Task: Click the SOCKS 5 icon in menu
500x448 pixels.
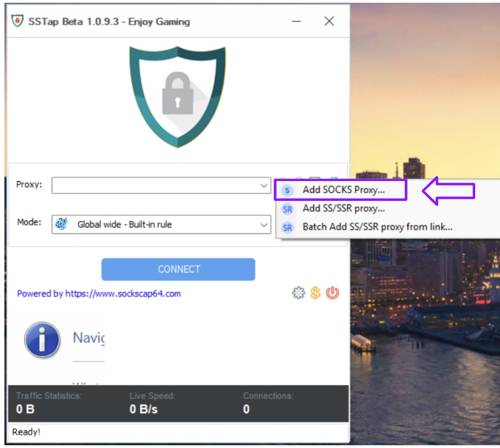Action: coord(287,190)
